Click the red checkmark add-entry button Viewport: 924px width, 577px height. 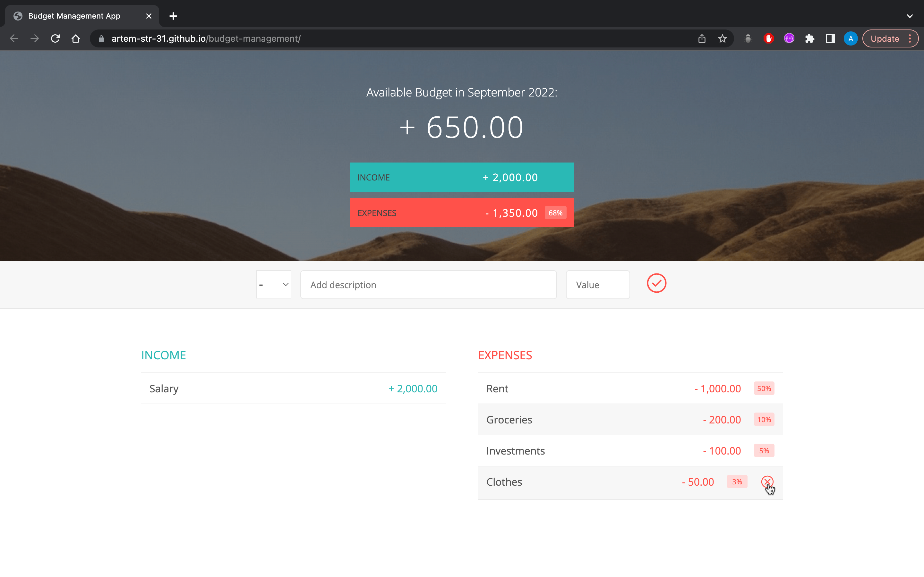656,284
